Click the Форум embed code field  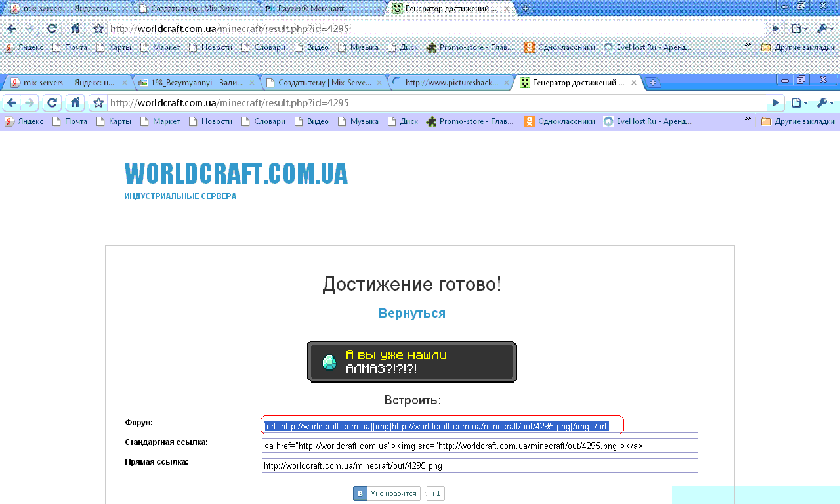[480, 426]
